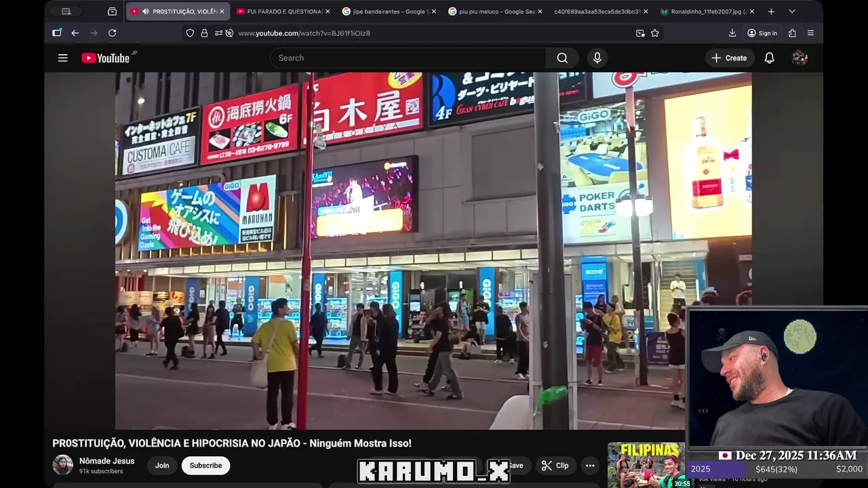Screen dimensions: 868x488
Task: Open the Create menu
Action: pos(729,58)
